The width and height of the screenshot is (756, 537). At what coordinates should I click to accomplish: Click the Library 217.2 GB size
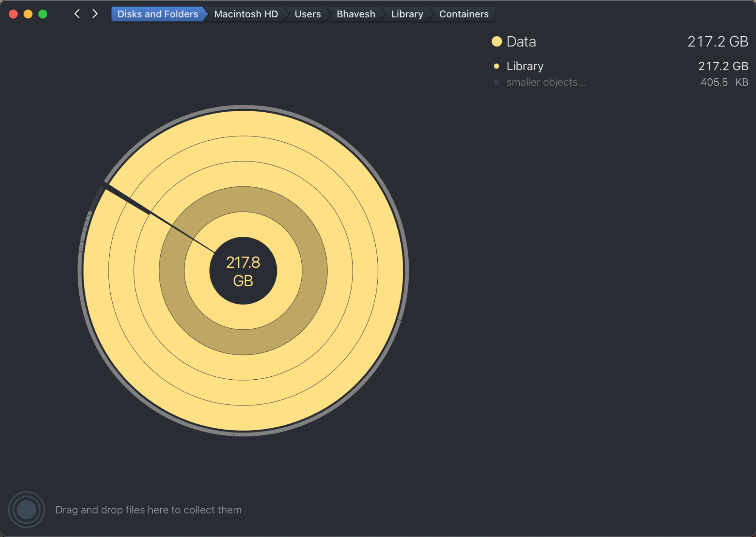point(723,66)
